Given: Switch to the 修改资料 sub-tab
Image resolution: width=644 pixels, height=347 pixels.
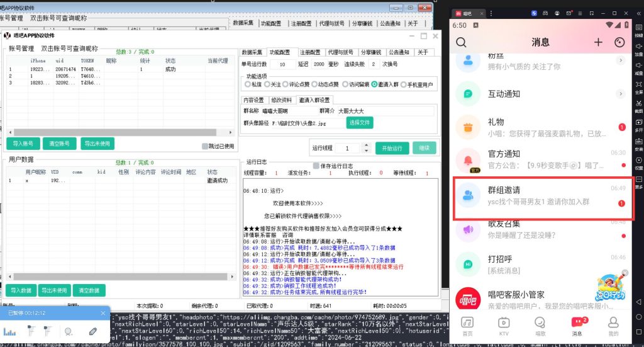Looking at the screenshot, I should [282, 100].
